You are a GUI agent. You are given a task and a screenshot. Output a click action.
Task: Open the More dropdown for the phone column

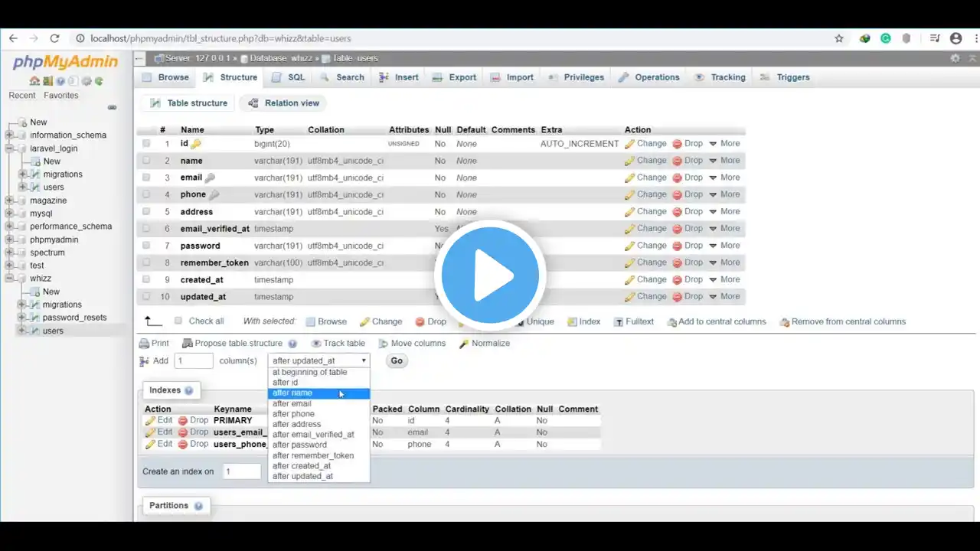724,194
